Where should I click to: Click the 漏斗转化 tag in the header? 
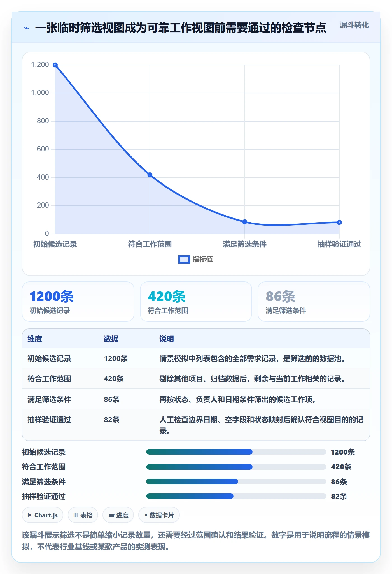[354, 25]
